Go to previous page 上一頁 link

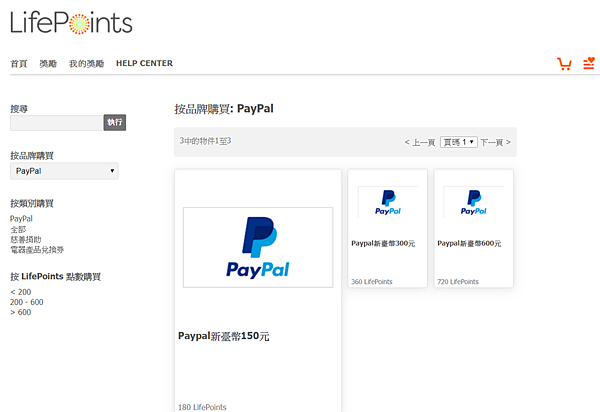[x=420, y=142]
